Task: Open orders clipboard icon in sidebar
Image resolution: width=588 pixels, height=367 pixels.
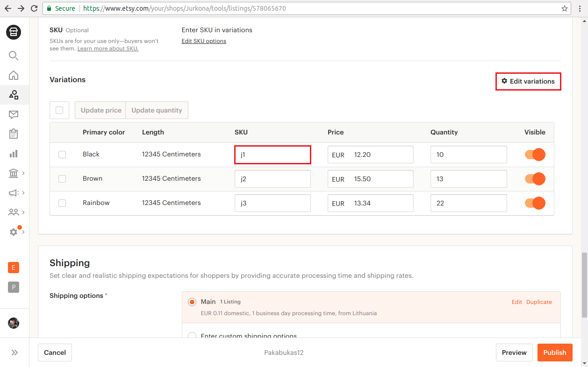Action: point(14,134)
